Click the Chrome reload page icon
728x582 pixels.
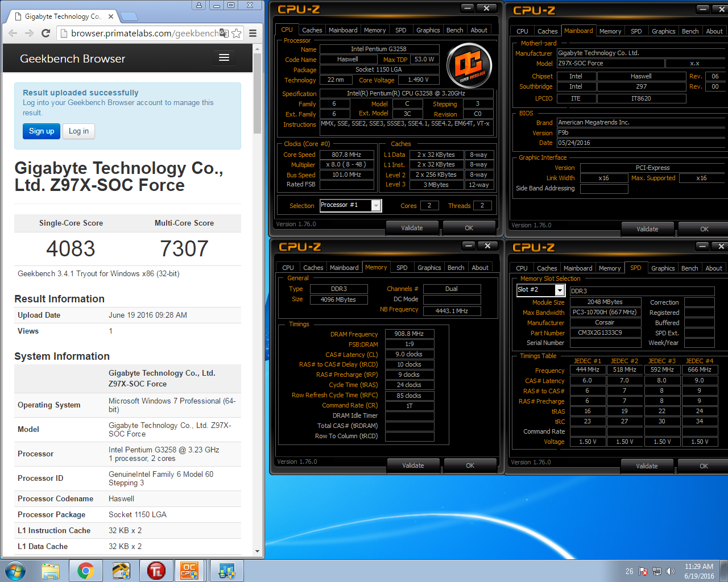coord(45,34)
